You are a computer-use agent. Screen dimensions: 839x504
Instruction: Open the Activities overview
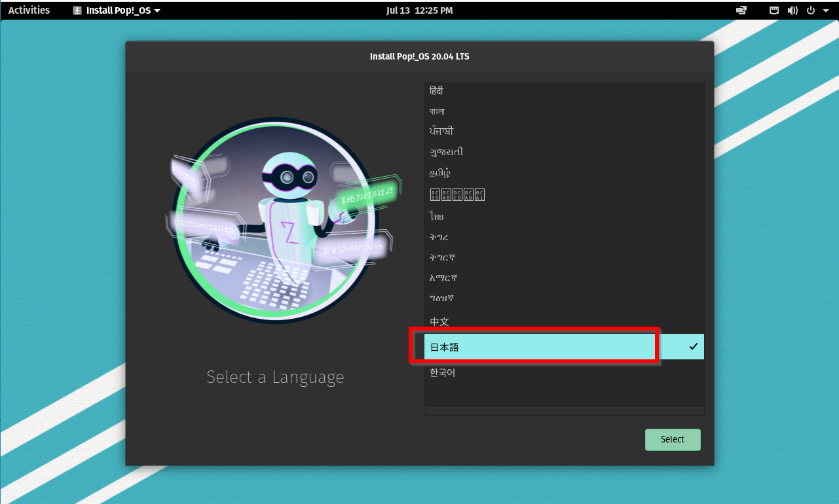29,10
